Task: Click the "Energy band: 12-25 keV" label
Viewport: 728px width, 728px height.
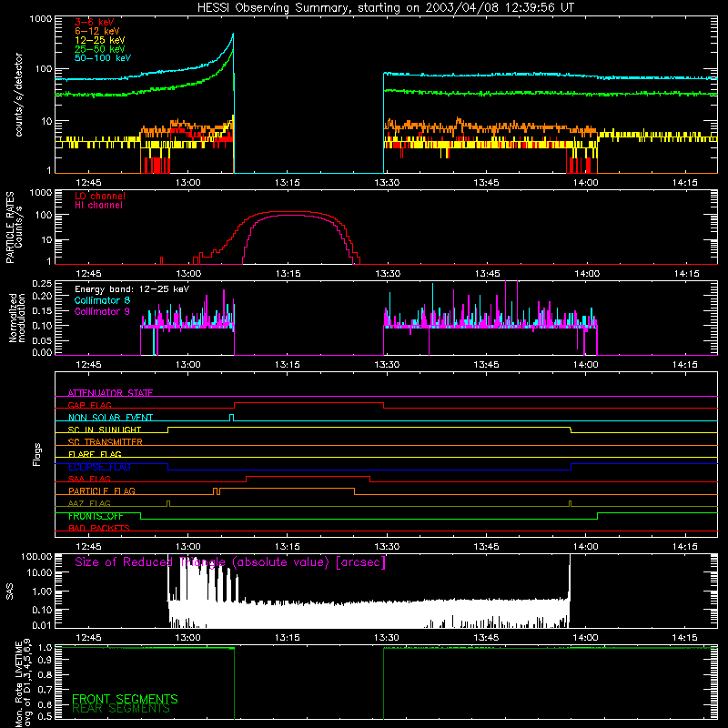Action: (x=132, y=289)
